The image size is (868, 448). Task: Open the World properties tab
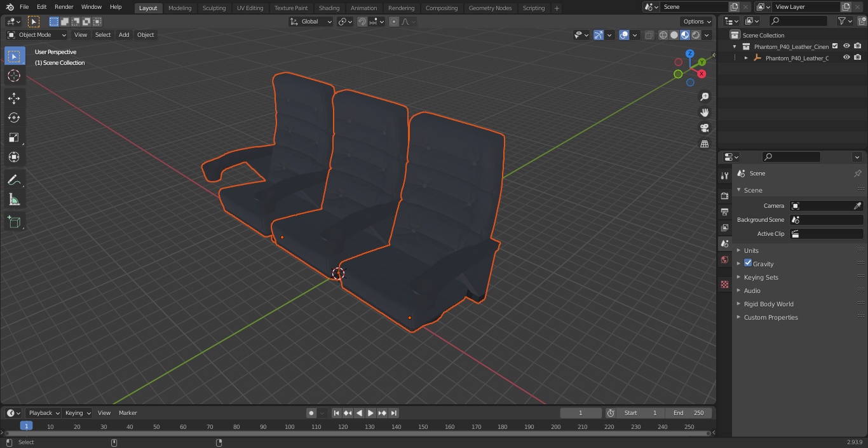point(724,259)
